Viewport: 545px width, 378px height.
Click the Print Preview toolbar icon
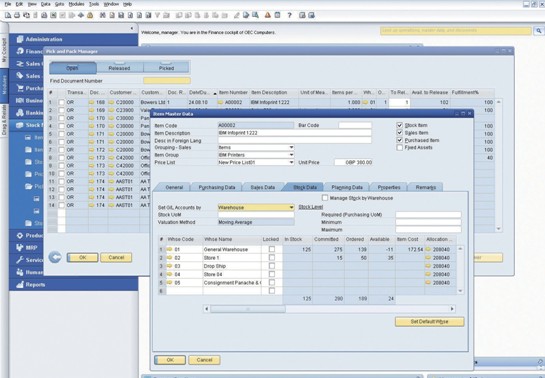click(x=8, y=15)
